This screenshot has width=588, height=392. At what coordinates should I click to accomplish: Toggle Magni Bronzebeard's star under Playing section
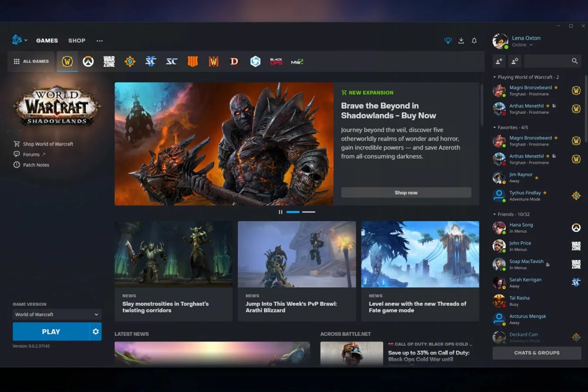(556, 88)
